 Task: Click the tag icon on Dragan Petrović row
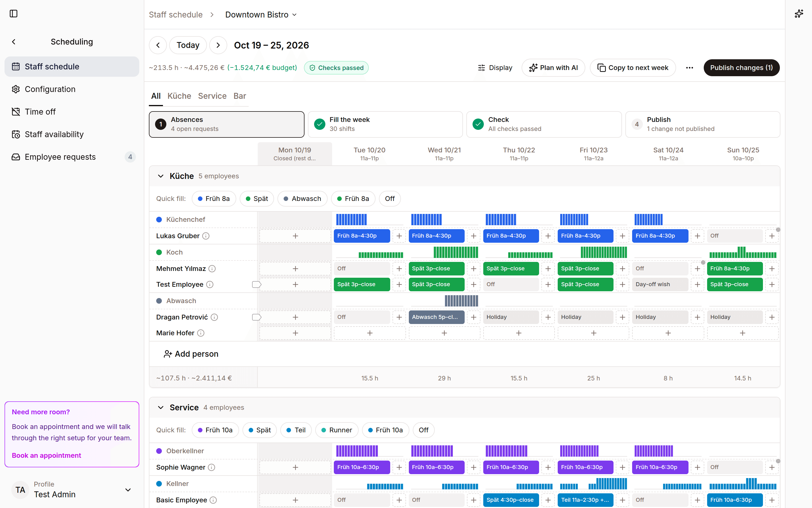256,317
